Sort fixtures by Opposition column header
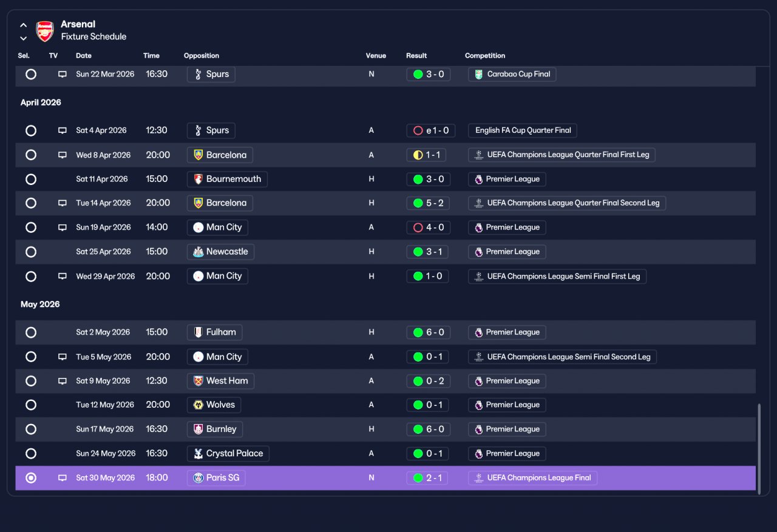The height and width of the screenshot is (532, 777). pos(202,56)
